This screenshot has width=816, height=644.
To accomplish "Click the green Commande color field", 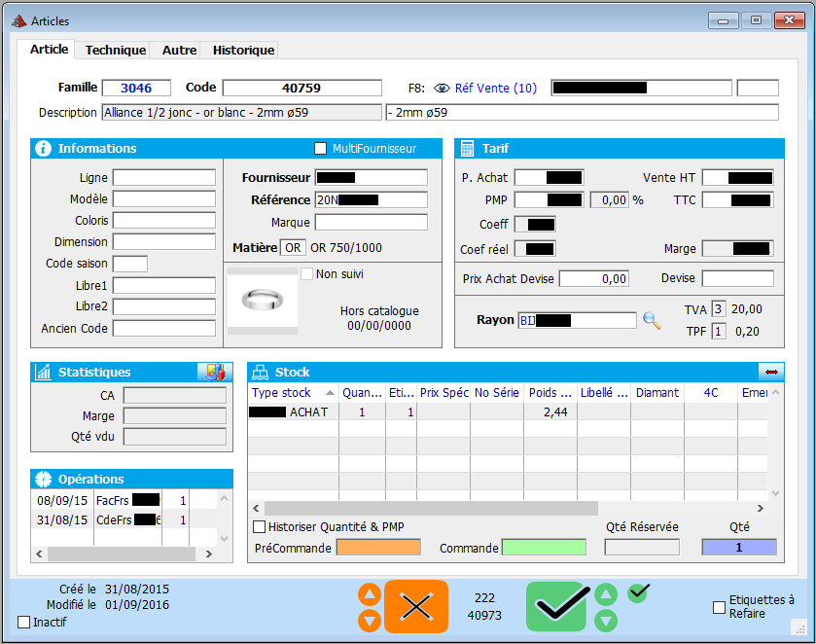I will tap(544, 548).
